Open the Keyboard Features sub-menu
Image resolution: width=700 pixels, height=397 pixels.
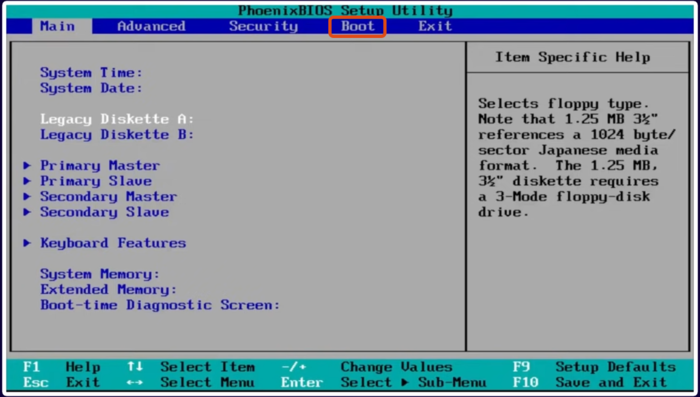[x=113, y=243]
